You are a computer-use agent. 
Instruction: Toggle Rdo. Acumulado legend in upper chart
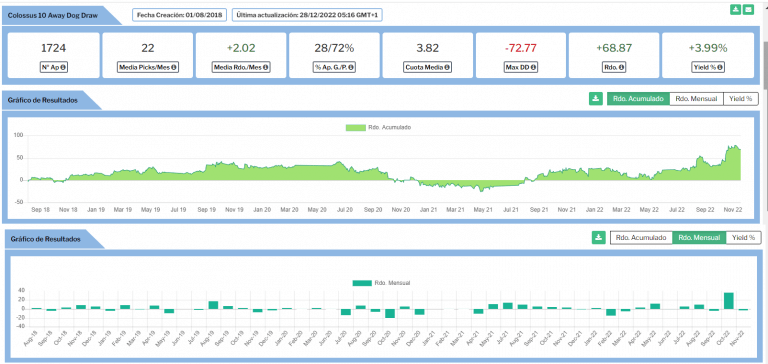(378, 127)
